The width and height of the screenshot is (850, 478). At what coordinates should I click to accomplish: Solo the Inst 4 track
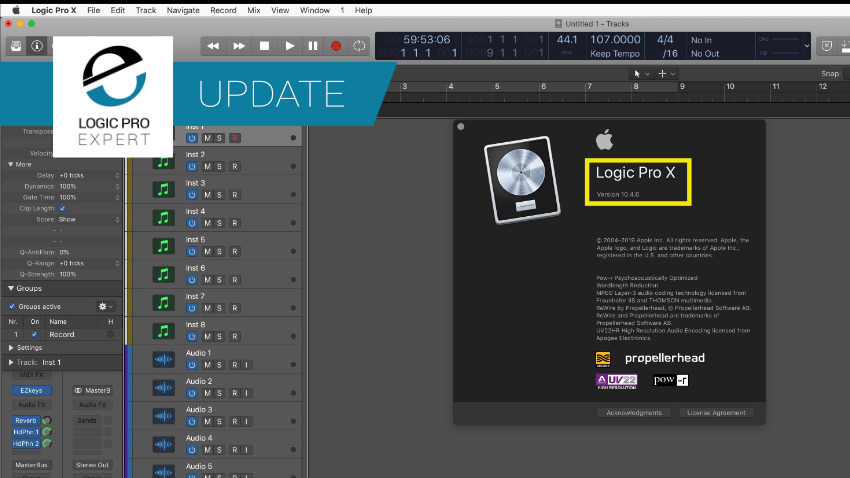220,223
